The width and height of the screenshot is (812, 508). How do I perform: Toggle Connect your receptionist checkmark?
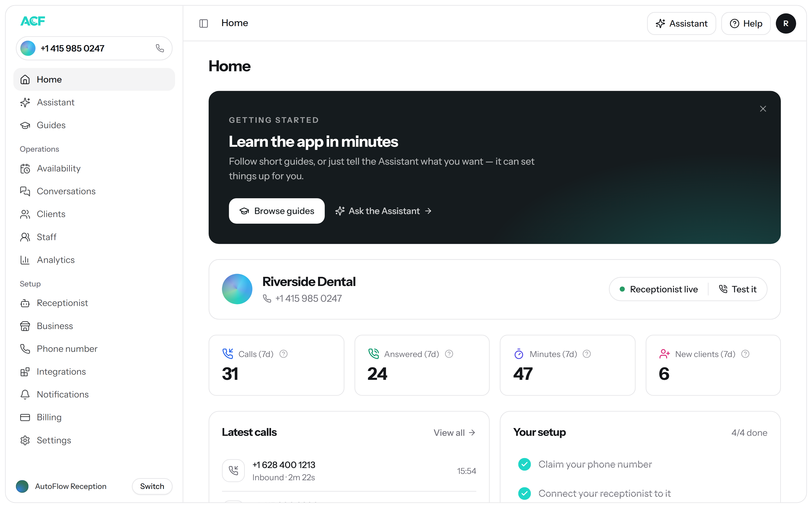524,494
